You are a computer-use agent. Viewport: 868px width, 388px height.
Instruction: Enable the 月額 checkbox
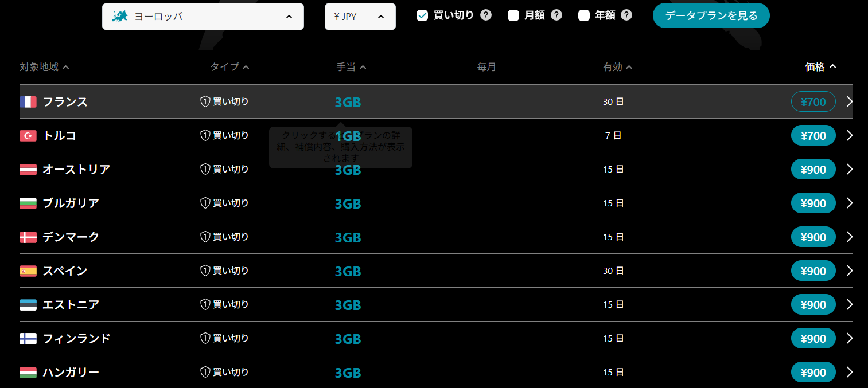[x=513, y=15]
